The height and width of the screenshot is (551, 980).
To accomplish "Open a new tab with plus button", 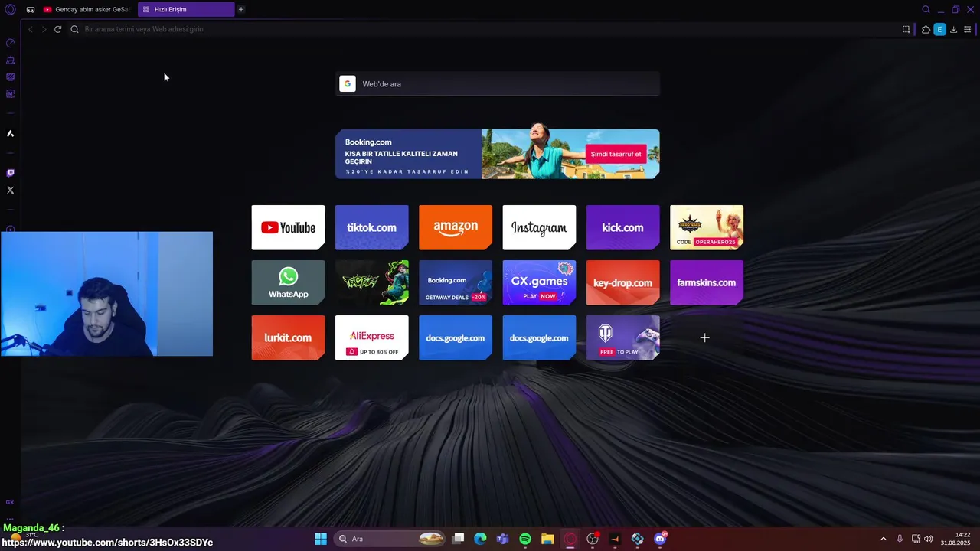I will click(x=241, y=10).
